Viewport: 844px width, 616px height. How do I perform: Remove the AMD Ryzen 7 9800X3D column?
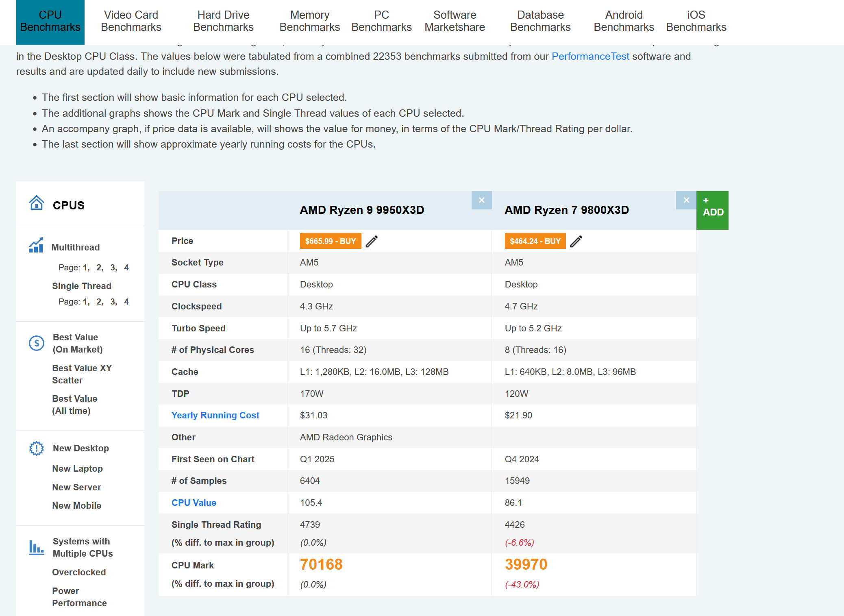pyautogui.click(x=686, y=200)
